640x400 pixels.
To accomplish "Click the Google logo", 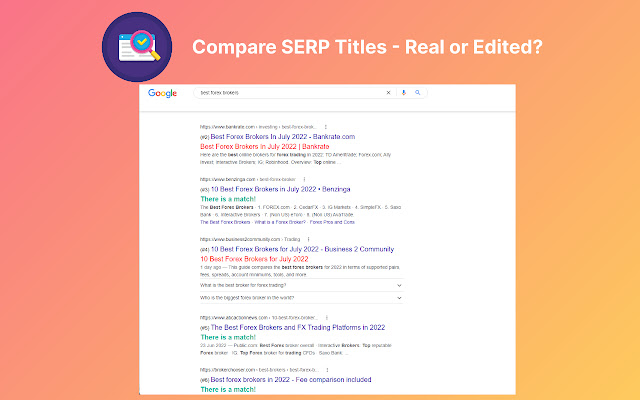I will pos(162,93).
